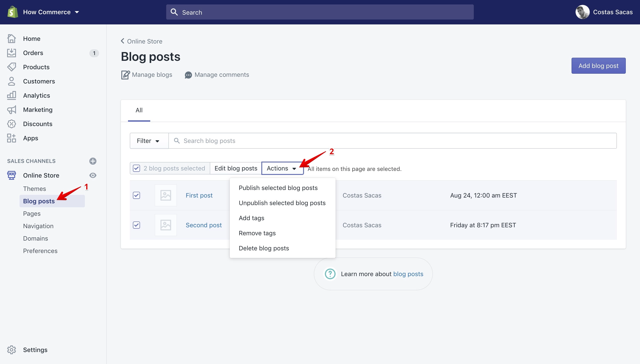Viewport: 640px width, 364px height.
Task: Focus the Search blog posts field
Action: pyautogui.click(x=392, y=141)
